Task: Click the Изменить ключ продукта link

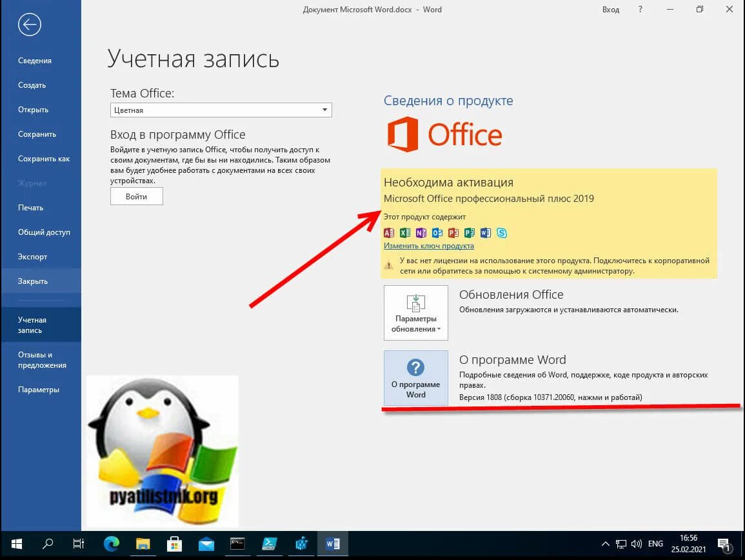Action: [428, 246]
